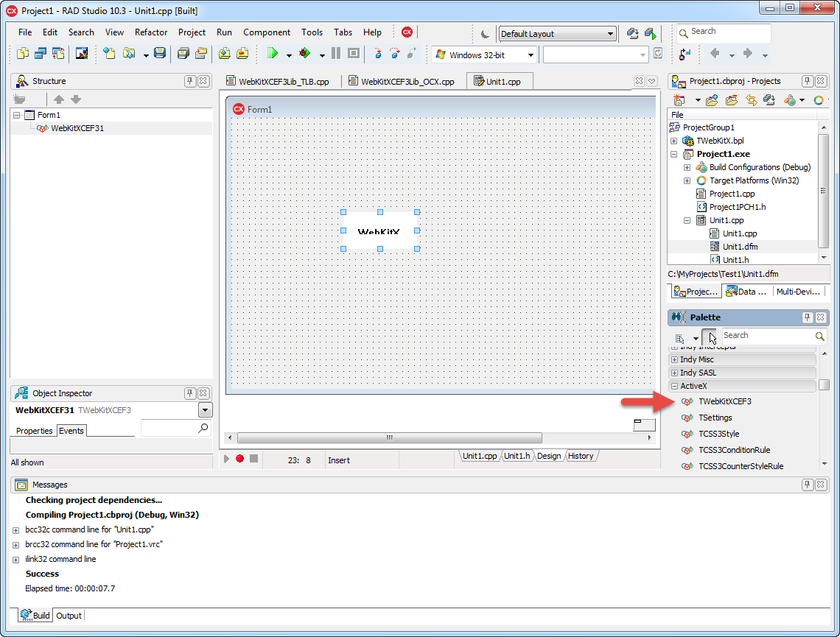
Task: Expand the Build Configurations (Debug) node
Action: (x=687, y=168)
